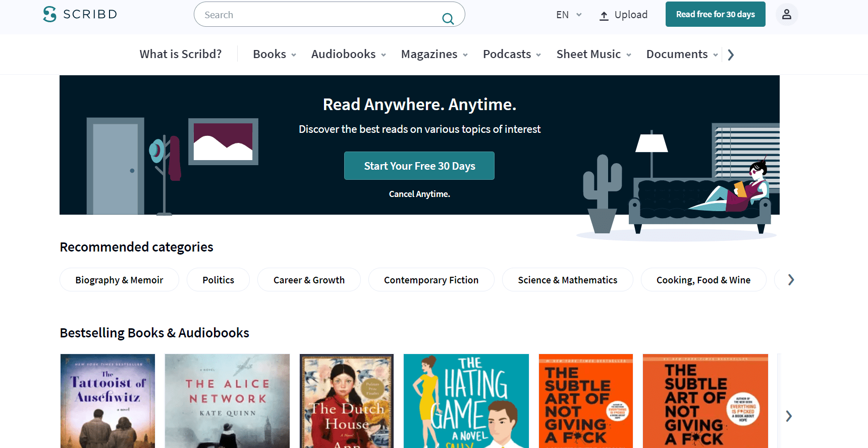Expand the Magazines menu
The width and height of the screenshot is (868, 448).
click(x=435, y=54)
